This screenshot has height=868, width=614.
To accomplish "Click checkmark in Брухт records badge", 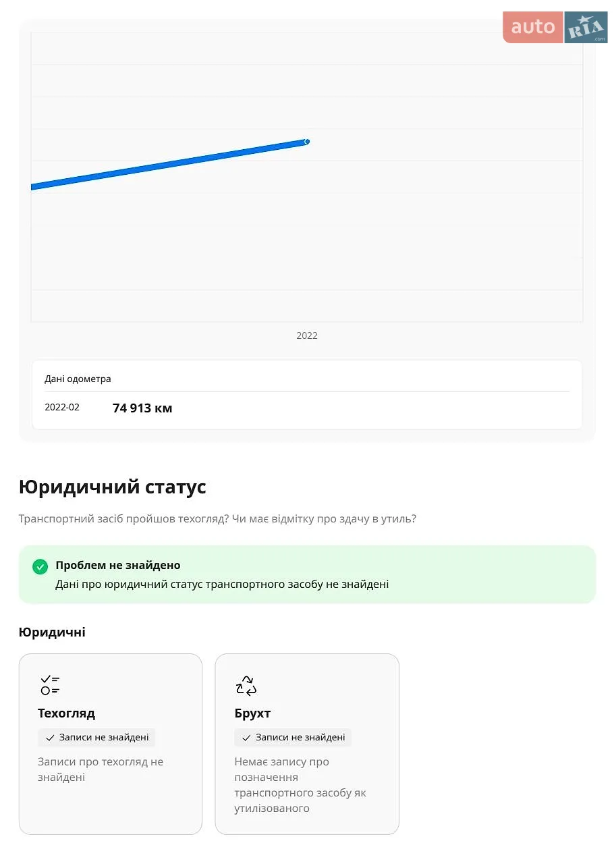I will pos(246,738).
